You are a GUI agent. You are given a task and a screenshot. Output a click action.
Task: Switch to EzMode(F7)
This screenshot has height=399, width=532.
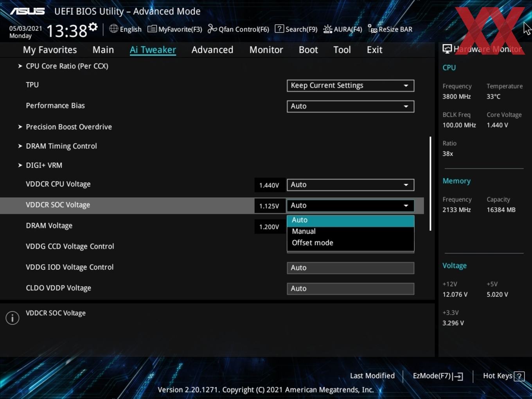(438, 376)
